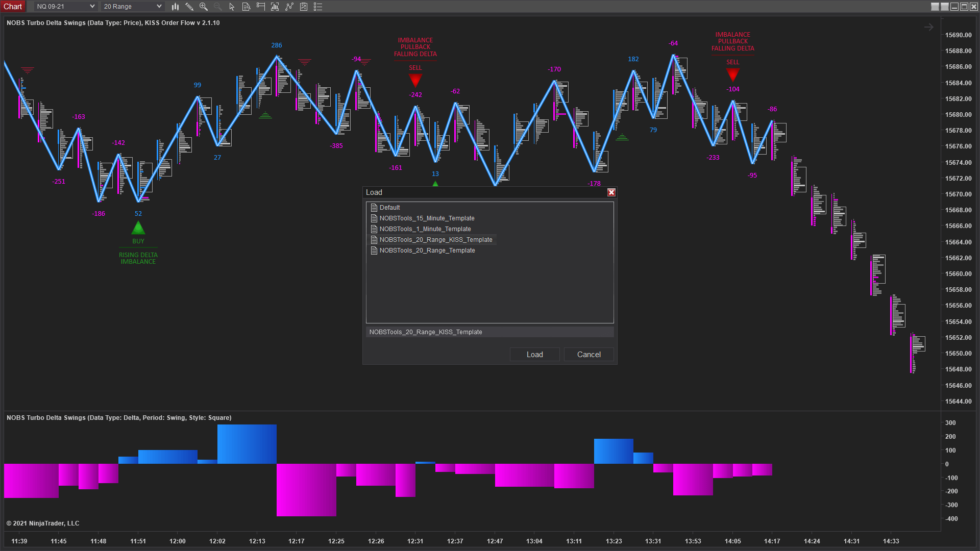Click the -233 swing delta label
This screenshot has height=551, width=980.
[x=713, y=158]
